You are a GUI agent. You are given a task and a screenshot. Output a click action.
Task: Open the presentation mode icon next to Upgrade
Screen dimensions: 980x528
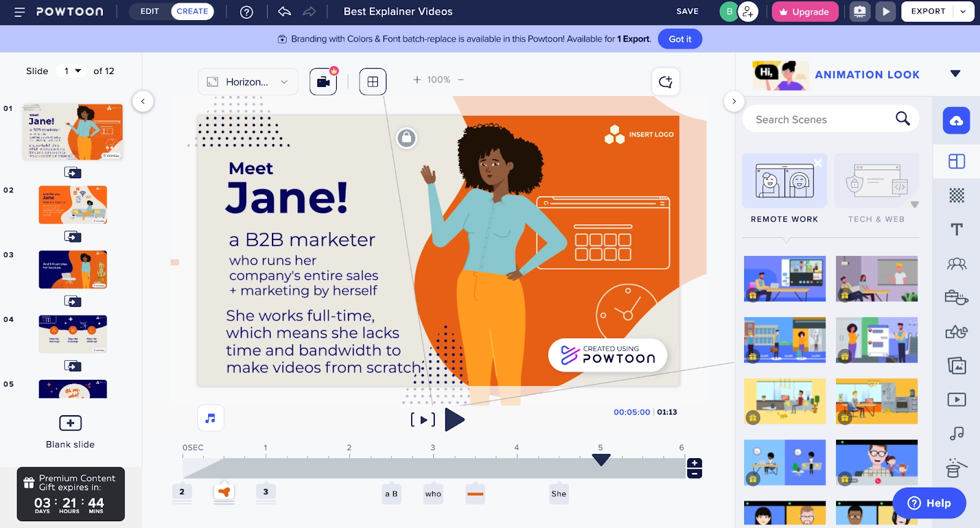pyautogui.click(x=860, y=12)
